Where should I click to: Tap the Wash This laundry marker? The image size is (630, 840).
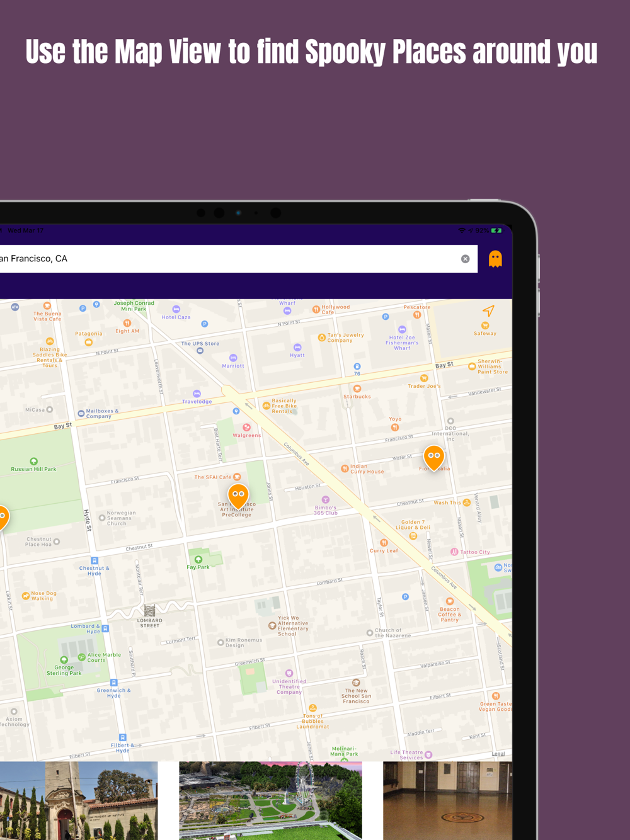click(467, 502)
